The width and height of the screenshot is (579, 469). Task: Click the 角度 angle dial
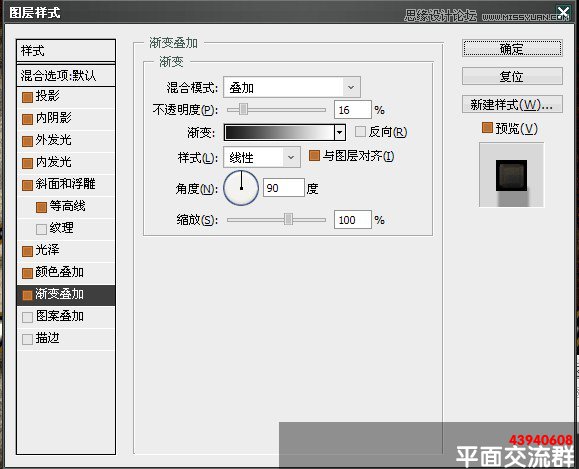pyautogui.click(x=241, y=188)
